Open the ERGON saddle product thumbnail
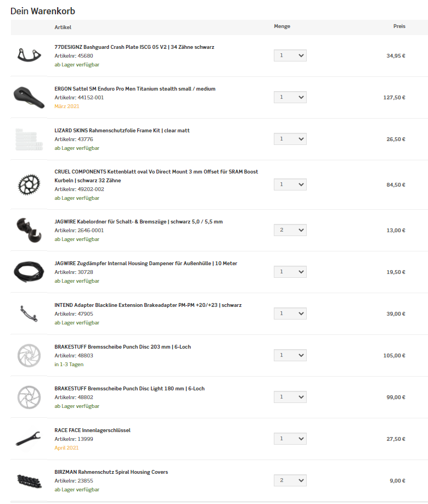The image size is (428, 504). (29, 98)
